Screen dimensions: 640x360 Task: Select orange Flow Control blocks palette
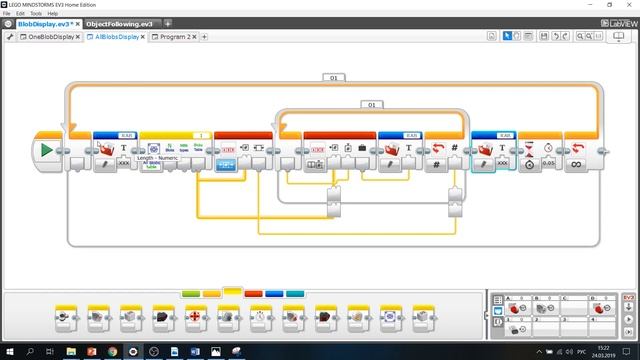[x=211, y=293]
